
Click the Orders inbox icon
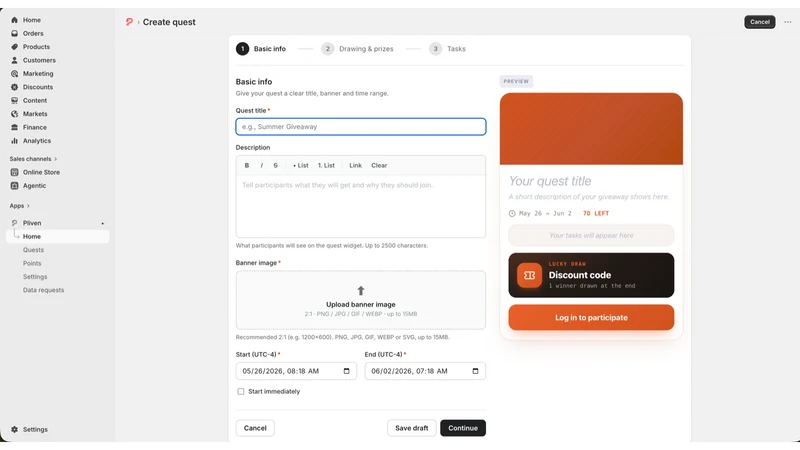pyautogui.click(x=14, y=33)
